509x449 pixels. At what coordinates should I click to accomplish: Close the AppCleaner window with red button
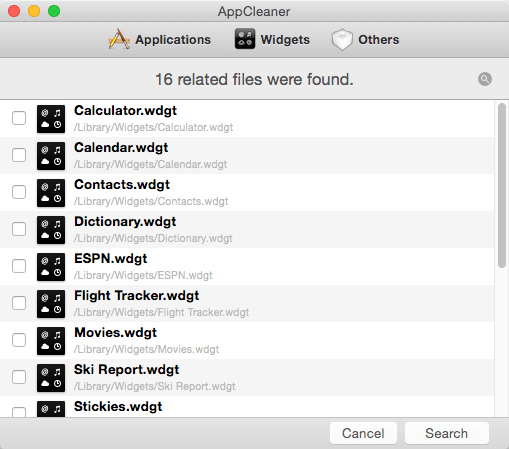[x=14, y=11]
